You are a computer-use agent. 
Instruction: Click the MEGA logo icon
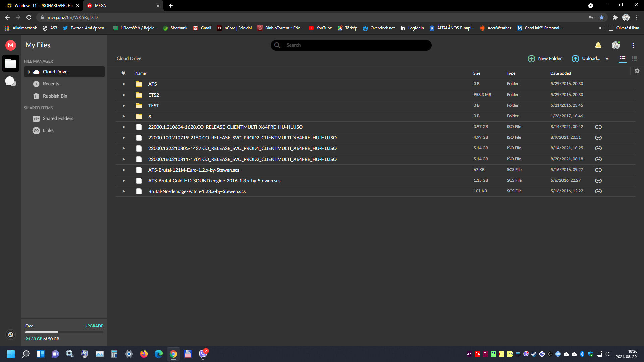11,45
